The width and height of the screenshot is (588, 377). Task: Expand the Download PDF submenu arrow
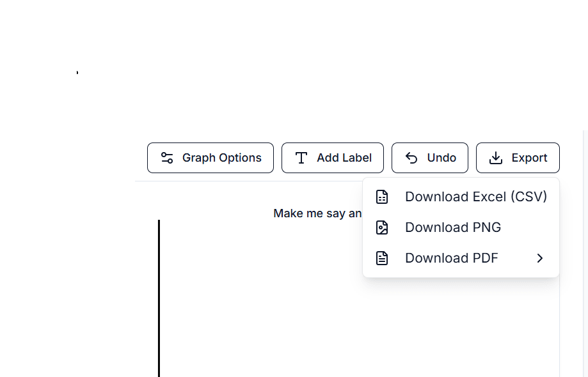[540, 258]
